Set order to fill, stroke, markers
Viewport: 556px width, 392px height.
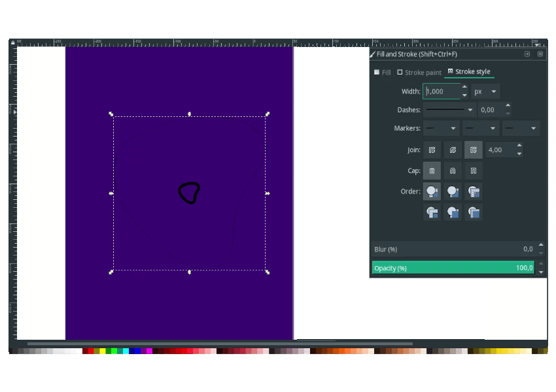[x=432, y=191]
